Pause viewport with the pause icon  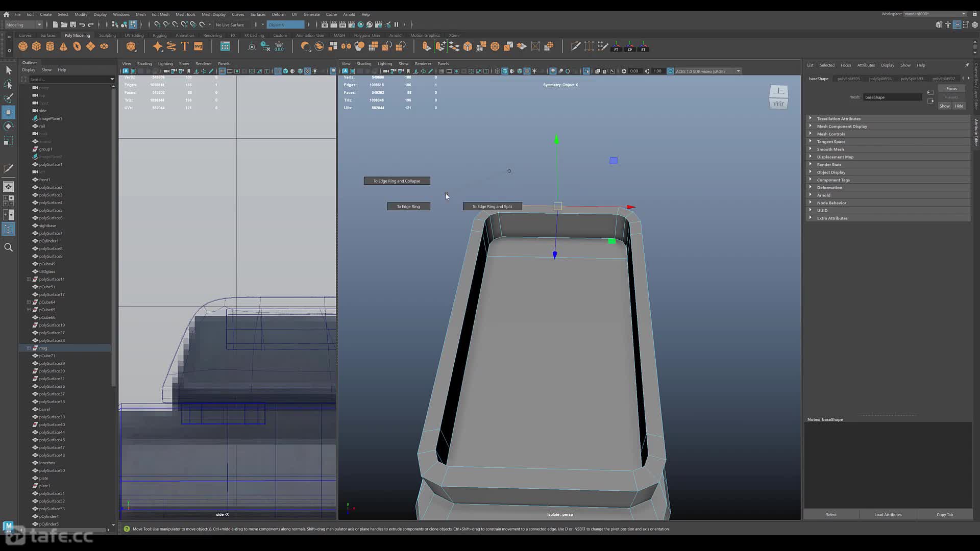point(396,24)
